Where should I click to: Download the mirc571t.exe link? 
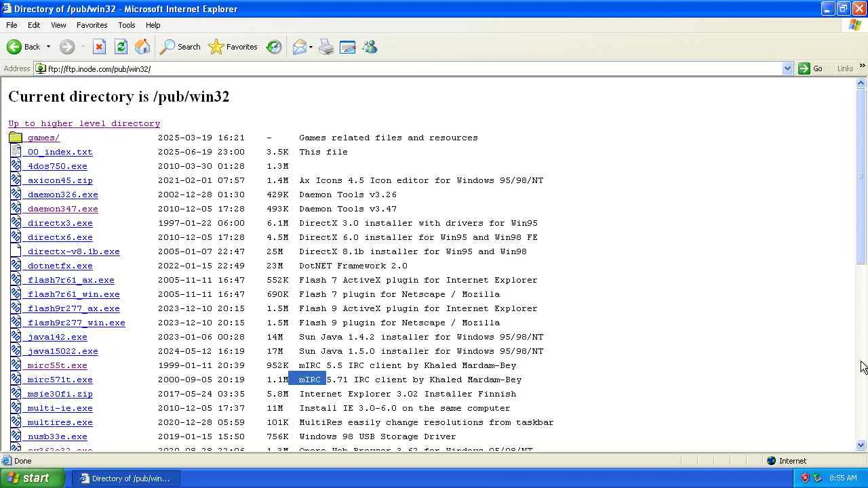[60, 380]
